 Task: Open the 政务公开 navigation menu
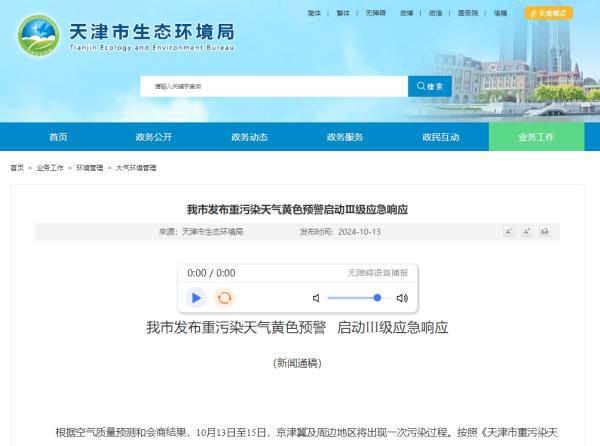(x=154, y=137)
